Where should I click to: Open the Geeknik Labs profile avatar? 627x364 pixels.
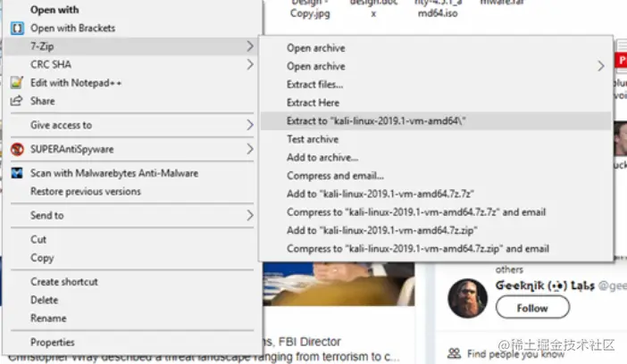point(467,298)
